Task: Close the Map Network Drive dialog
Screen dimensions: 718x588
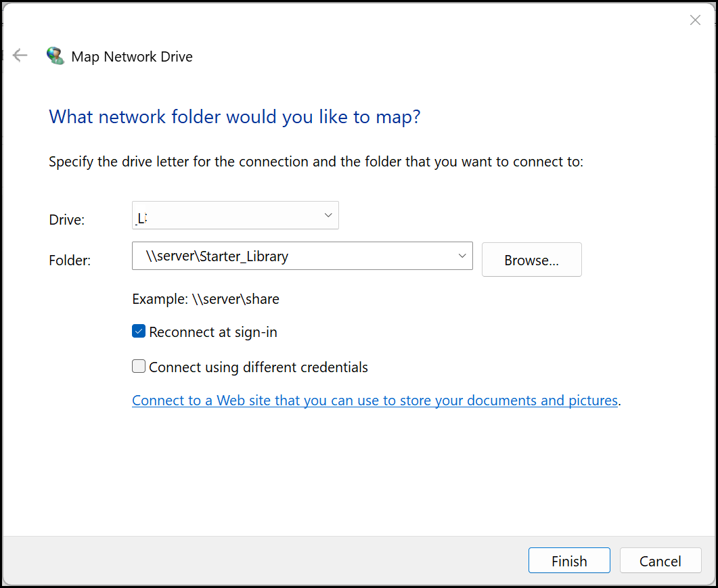Action: [x=695, y=20]
